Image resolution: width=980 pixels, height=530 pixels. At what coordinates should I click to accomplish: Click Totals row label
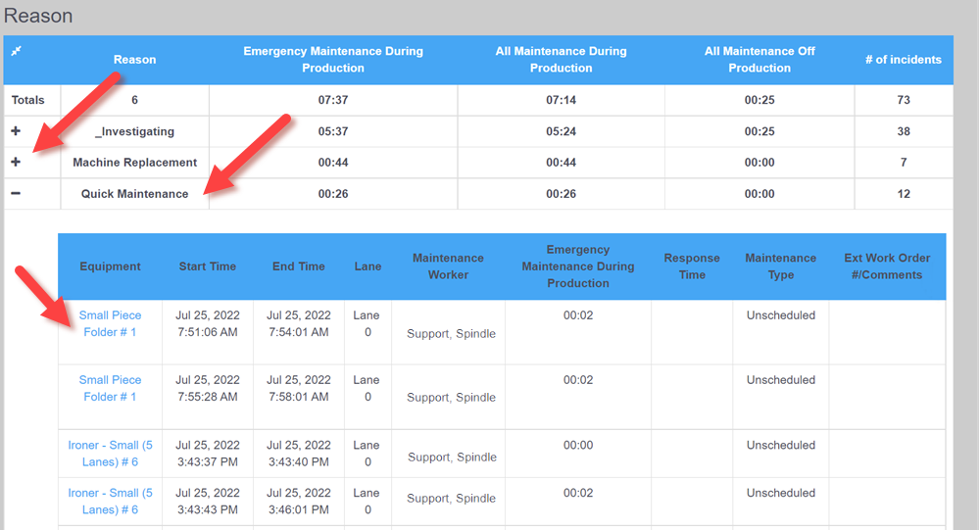(x=28, y=100)
